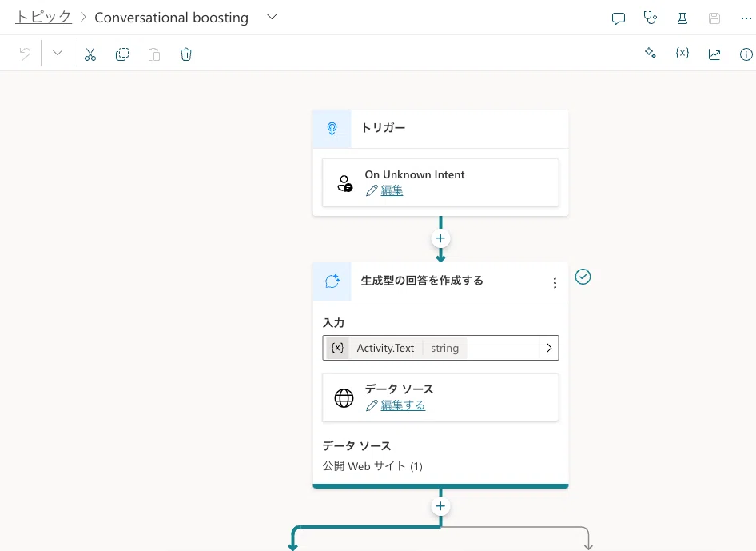756x551 pixels.
Task: Open the comments icon in top bar
Action: pos(618,18)
